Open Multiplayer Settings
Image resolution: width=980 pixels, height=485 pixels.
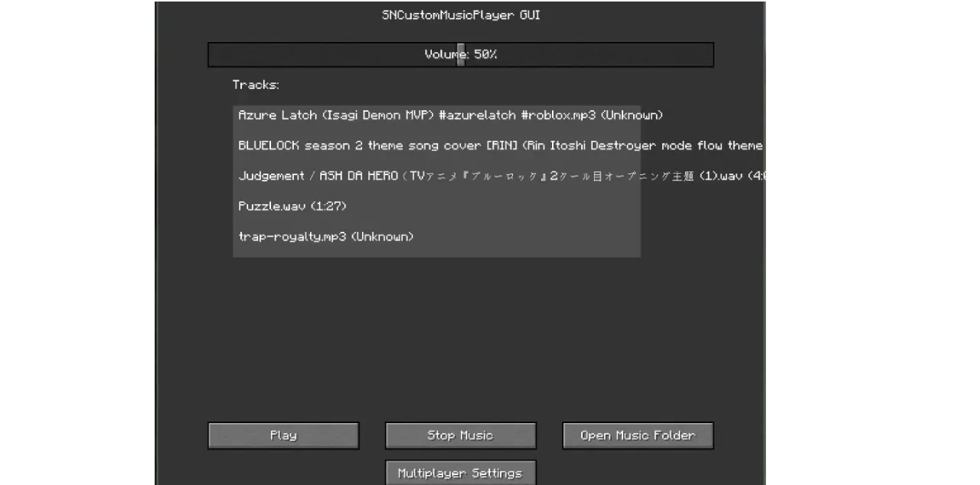pos(460,473)
